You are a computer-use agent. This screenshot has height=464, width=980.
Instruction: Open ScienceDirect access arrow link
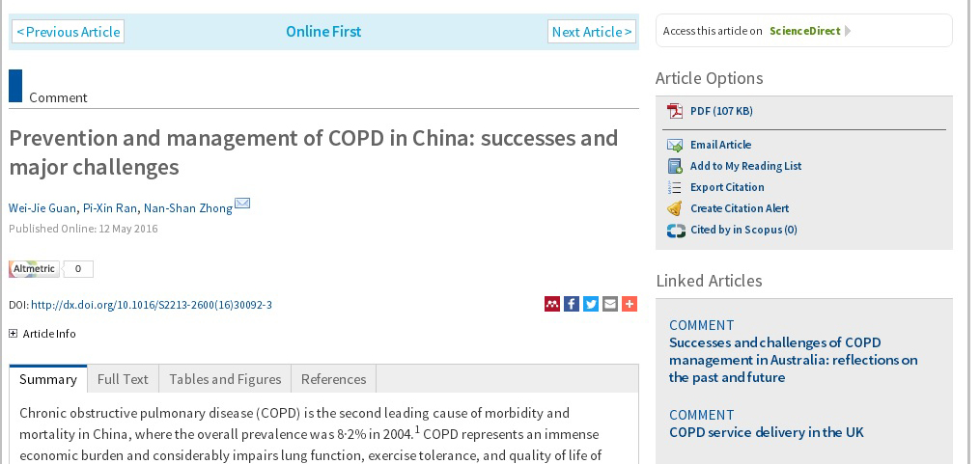pyautogui.click(x=848, y=31)
